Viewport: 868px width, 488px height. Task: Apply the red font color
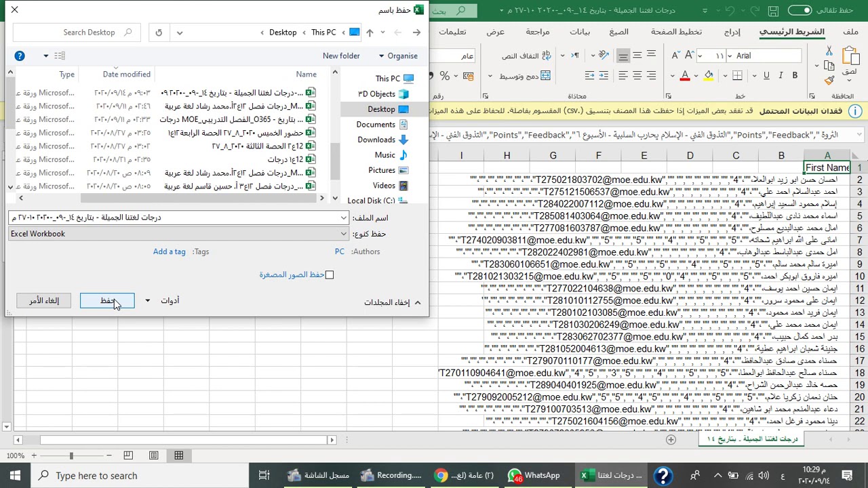(x=685, y=76)
